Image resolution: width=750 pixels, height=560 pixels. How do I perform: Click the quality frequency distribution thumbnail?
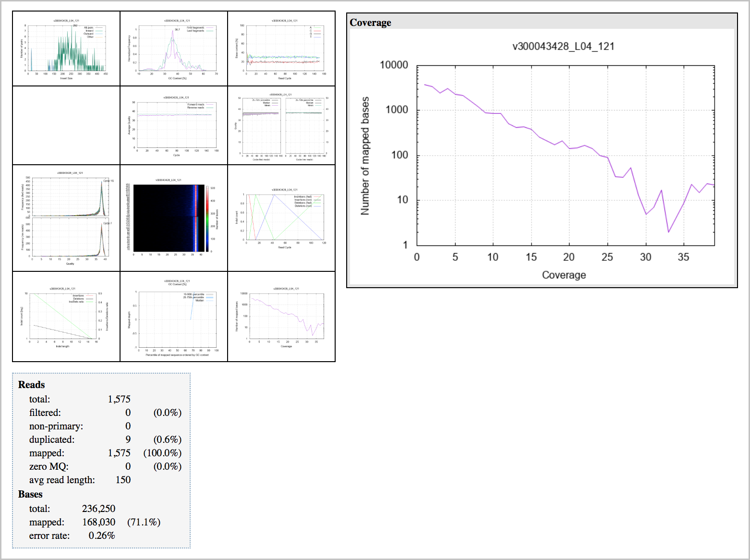point(66,218)
